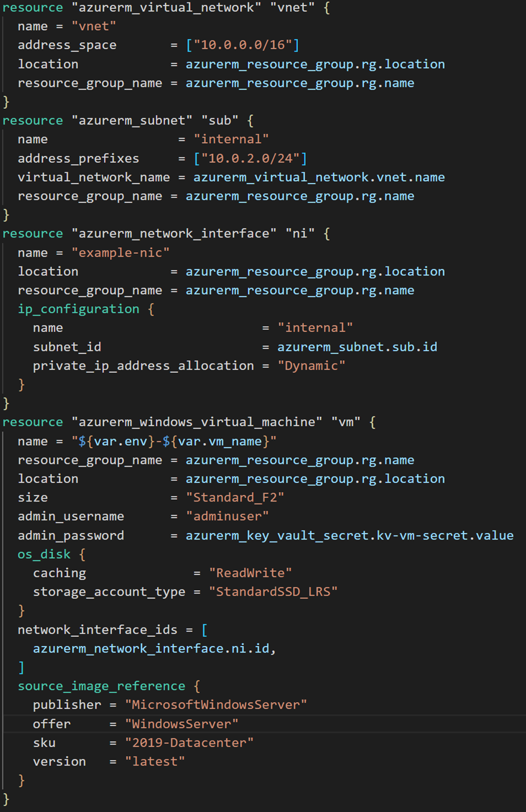Viewport: 526px width, 812px height.
Task: Click the "azurerm_windows_virtual_machine" resource type
Action: click(x=197, y=422)
